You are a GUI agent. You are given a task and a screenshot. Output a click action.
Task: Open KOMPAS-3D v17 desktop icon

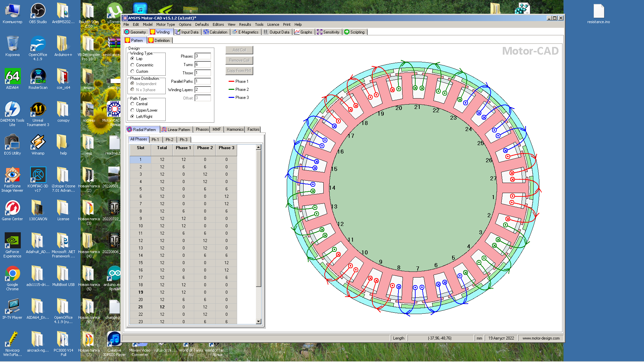[x=38, y=180]
